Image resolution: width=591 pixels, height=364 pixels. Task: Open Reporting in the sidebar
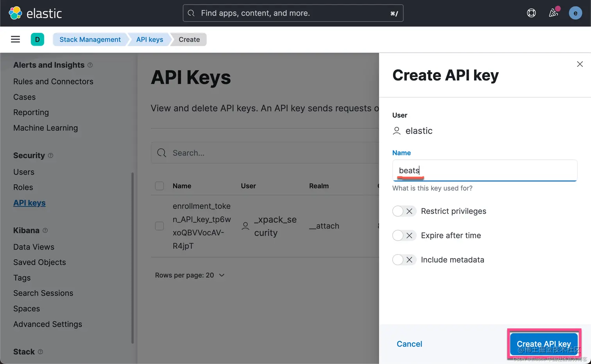(31, 112)
